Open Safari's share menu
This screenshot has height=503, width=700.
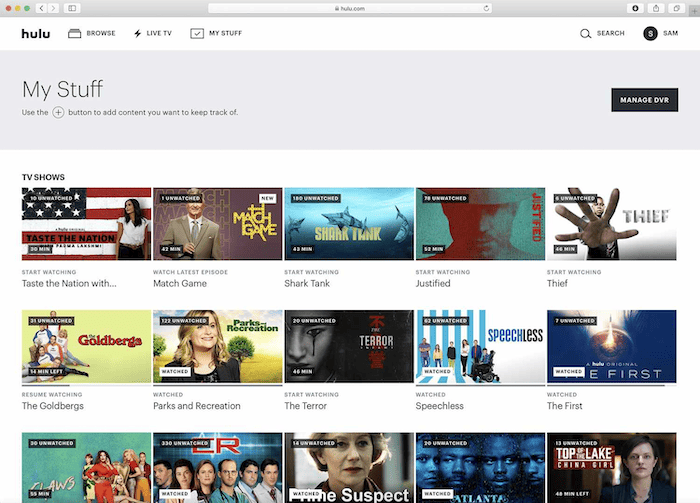click(656, 8)
